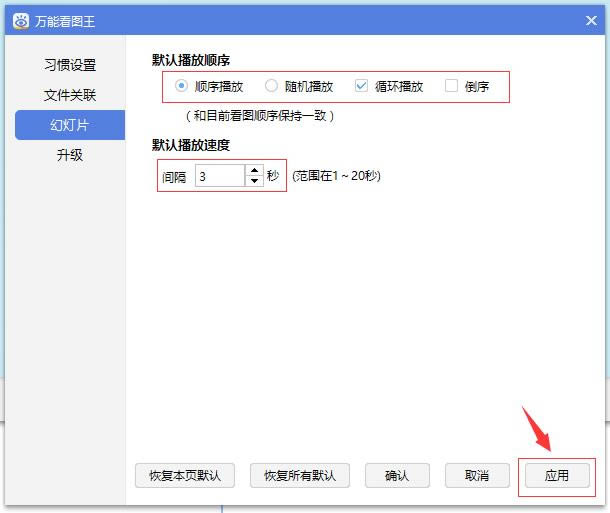Click the 恢复本页默认 button
The image size is (610, 513).
(x=185, y=475)
